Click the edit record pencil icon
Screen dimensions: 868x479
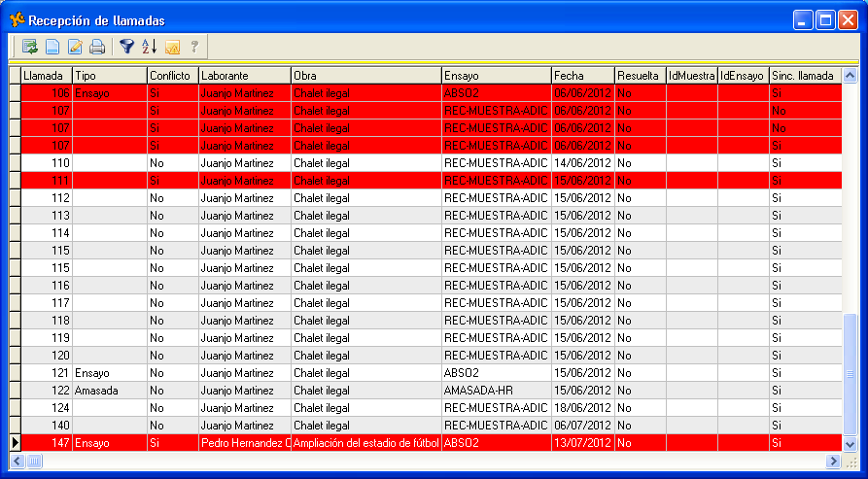click(x=75, y=46)
